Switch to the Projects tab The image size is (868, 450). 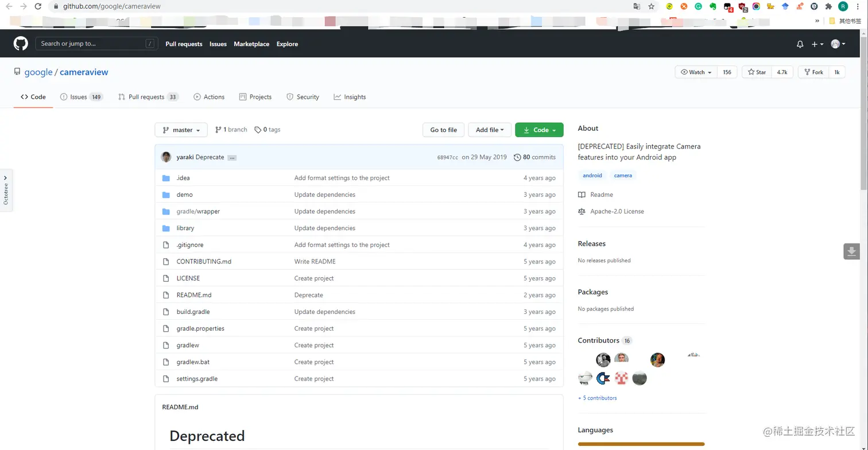point(255,97)
